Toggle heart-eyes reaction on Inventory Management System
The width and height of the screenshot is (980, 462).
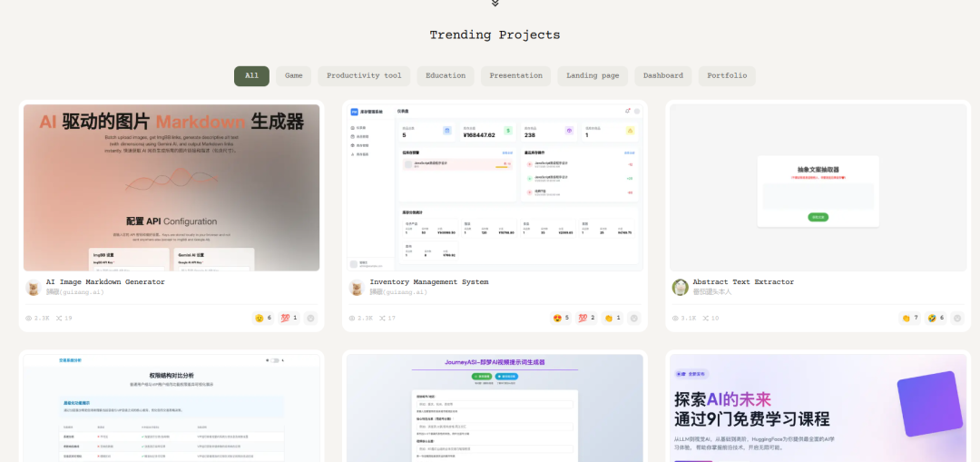(561, 319)
